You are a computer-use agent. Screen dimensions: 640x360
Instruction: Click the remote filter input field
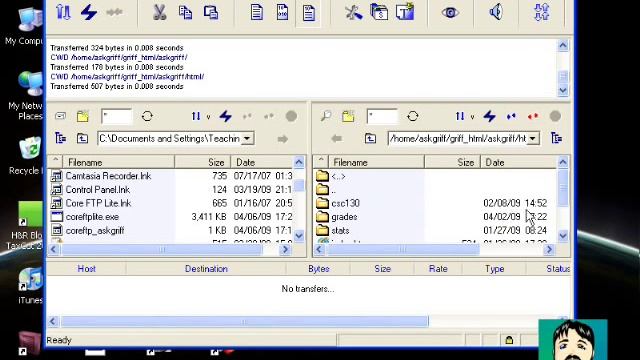click(x=382, y=116)
